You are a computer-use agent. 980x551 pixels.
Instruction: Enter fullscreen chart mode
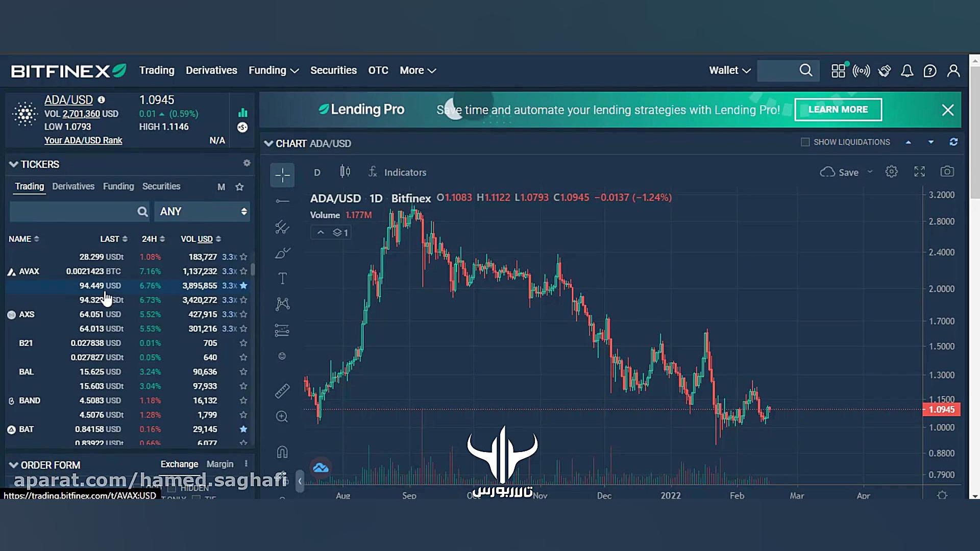[919, 172]
